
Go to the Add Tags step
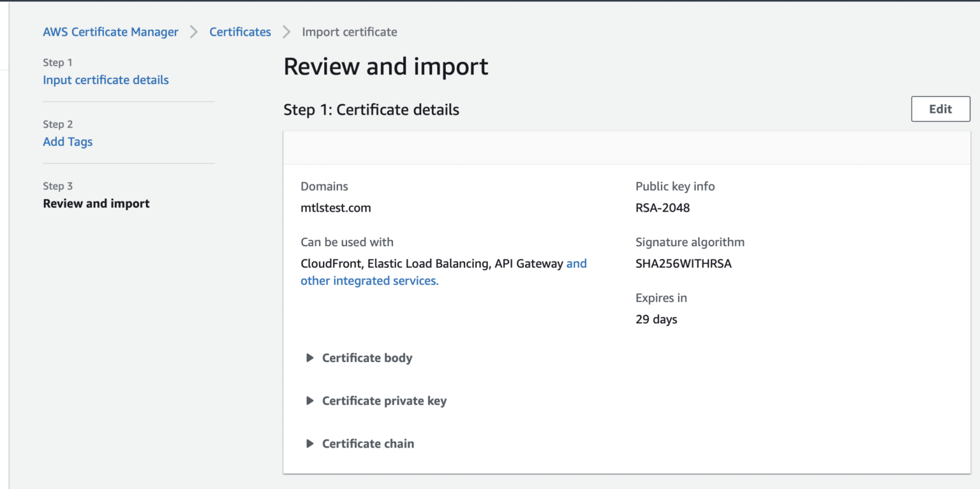click(68, 142)
